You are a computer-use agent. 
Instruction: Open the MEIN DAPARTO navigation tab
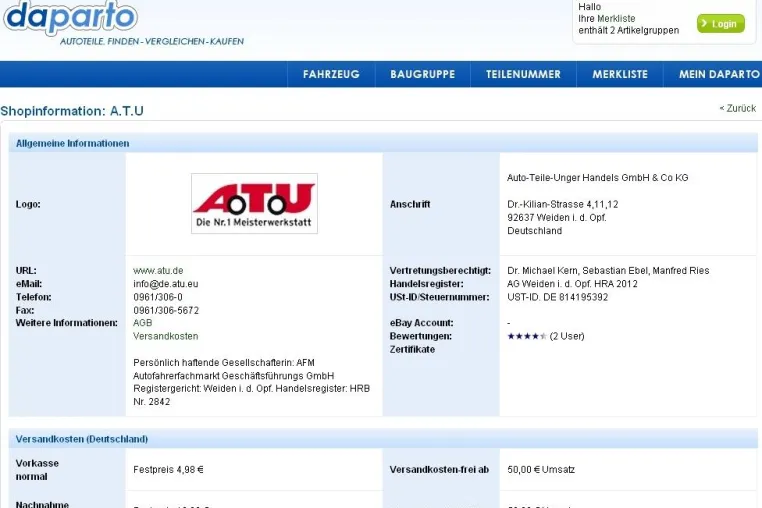[x=713, y=74]
